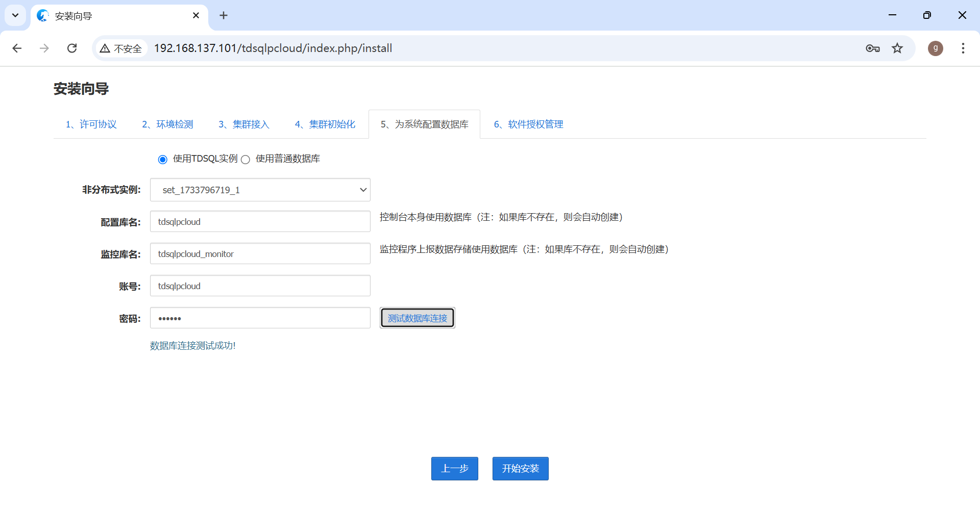Focus the 密码 password field
This screenshot has width=980, height=514.
click(260, 318)
